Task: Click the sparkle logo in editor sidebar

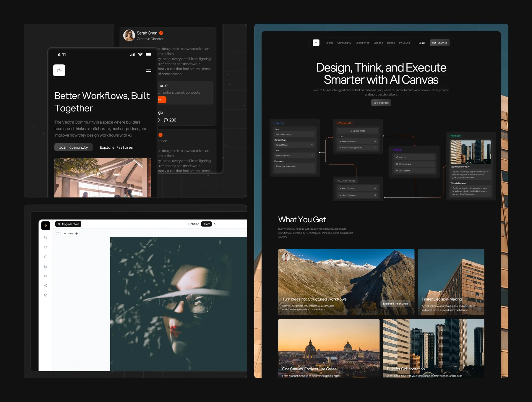Action: 46,226
